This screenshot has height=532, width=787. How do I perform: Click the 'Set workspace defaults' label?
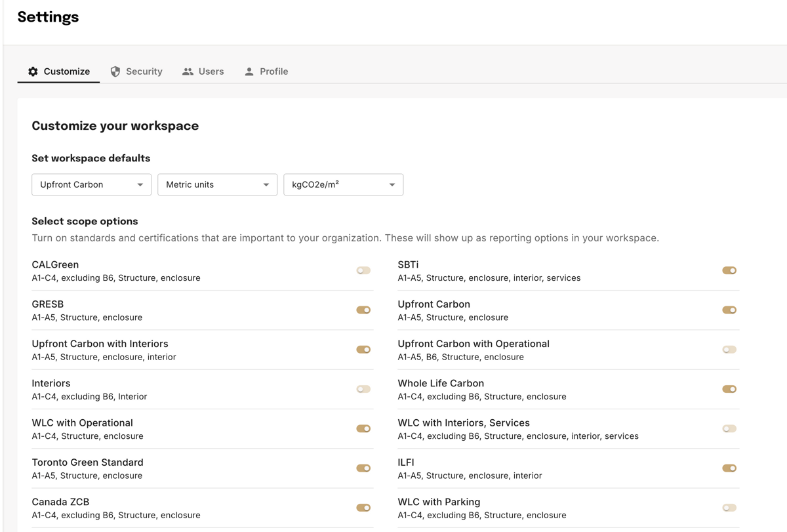[91, 158]
